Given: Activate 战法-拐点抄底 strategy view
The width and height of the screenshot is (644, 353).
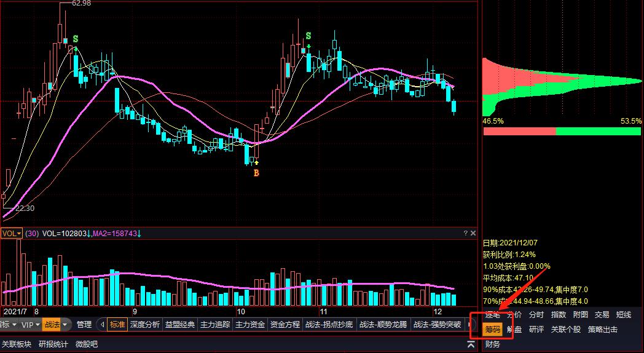Looking at the screenshot, I should pos(329,325).
